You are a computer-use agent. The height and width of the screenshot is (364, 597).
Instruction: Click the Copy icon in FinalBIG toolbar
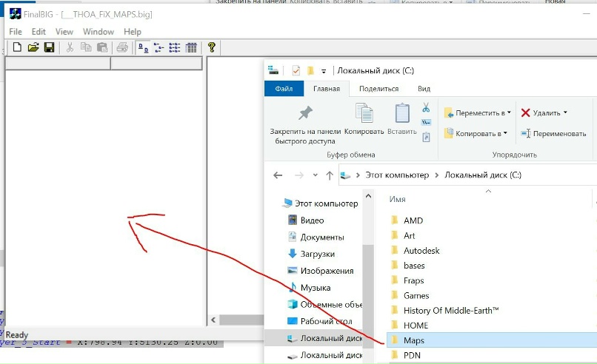(x=86, y=47)
